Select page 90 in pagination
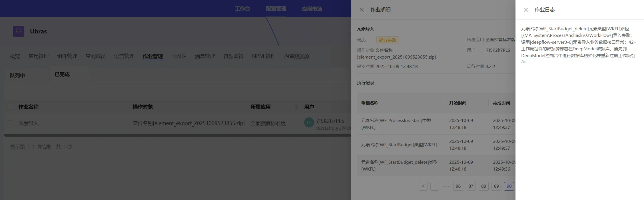 509,186
